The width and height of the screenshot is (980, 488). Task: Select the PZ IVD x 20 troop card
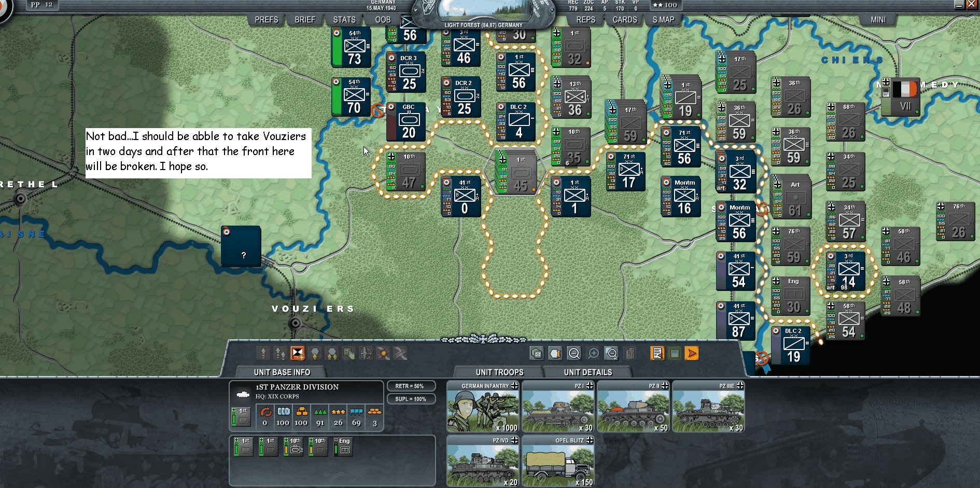click(483, 461)
